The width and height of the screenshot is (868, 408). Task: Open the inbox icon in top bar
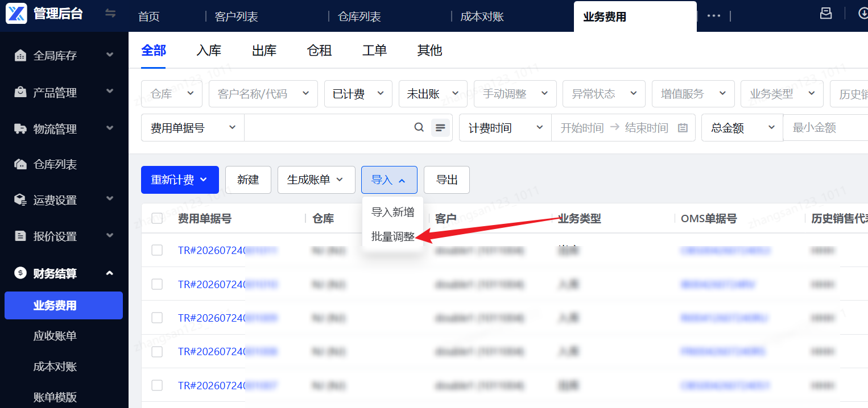(826, 14)
